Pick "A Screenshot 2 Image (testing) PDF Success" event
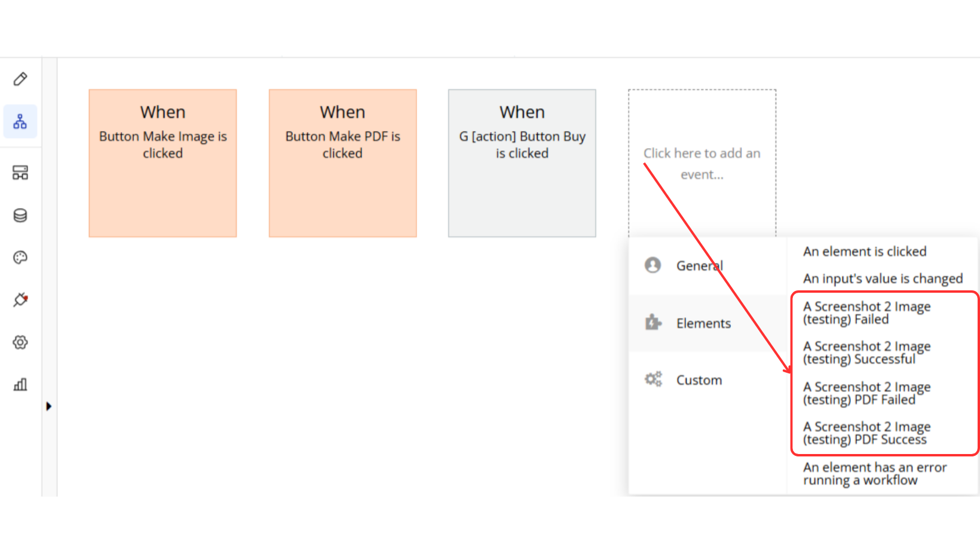This screenshot has height=552, width=980. coord(866,433)
